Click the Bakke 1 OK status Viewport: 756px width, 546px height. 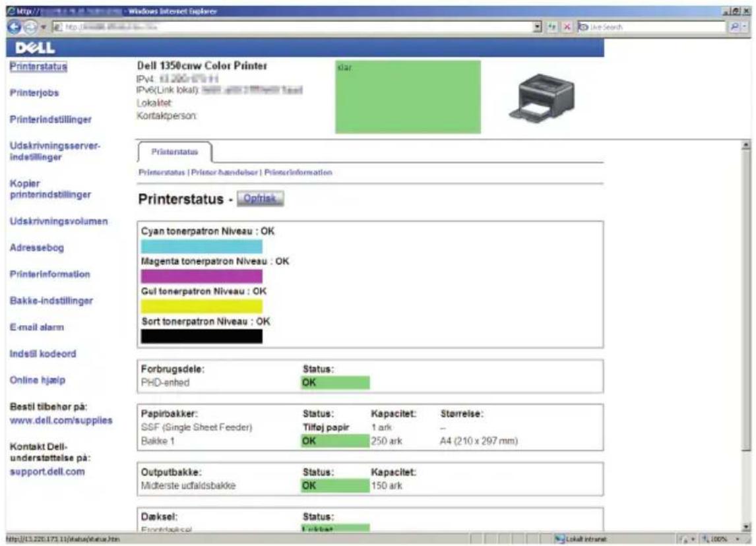click(x=335, y=441)
